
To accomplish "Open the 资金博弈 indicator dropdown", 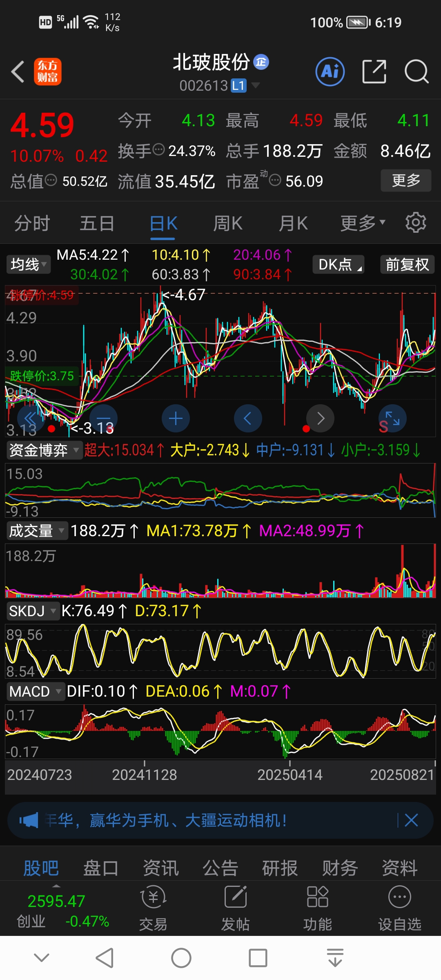I will point(44,450).
